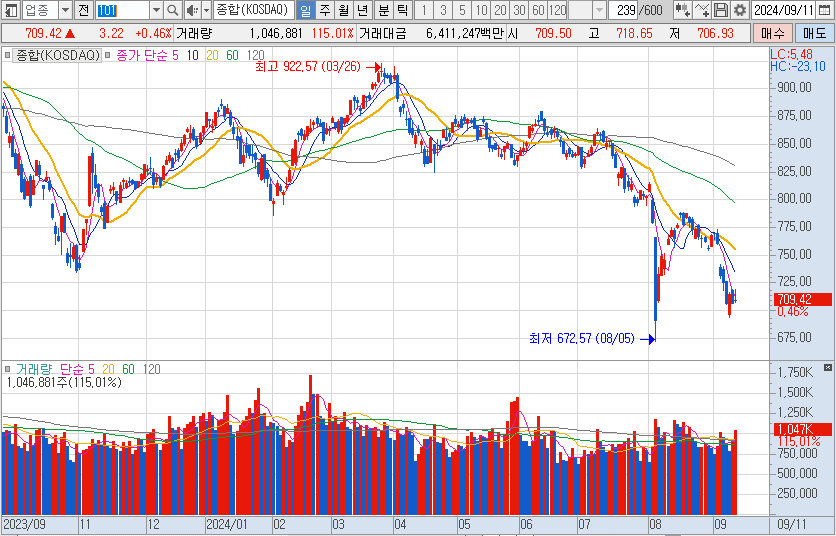The image size is (836, 536).
Task: Click the gray 120 price moving average label
Action: 255,55
